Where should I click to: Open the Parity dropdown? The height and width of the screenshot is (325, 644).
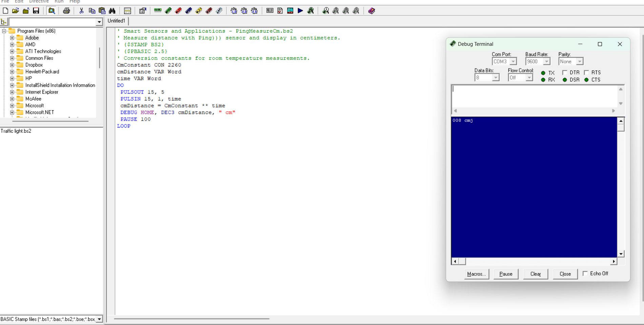[x=580, y=61]
